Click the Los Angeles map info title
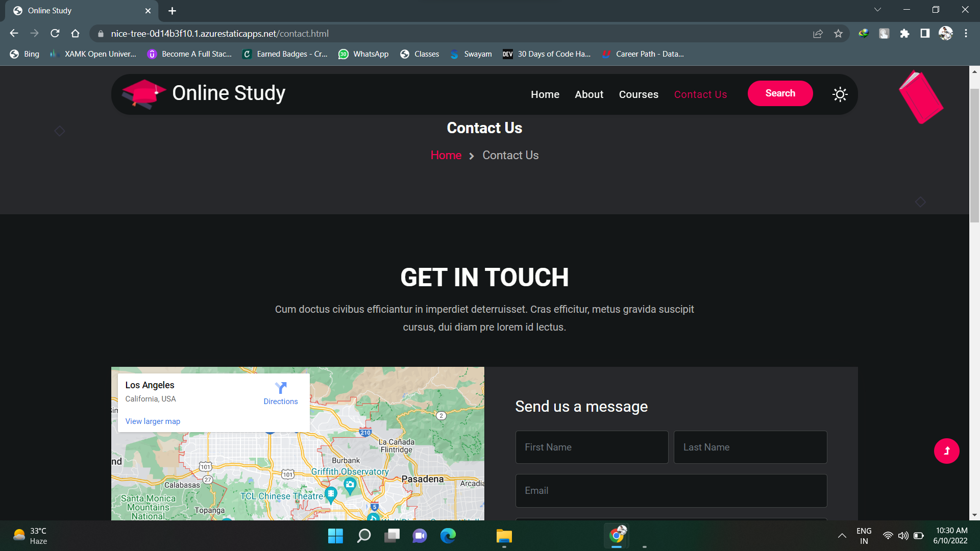Viewport: 980px width, 551px height. point(150,385)
